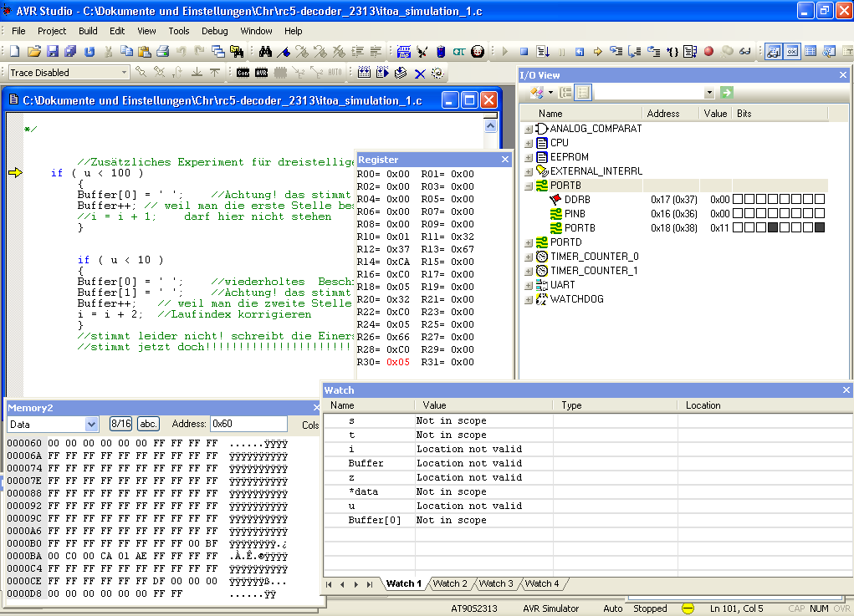Toggle the 8/16 bit display button
This screenshot has height=616, width=854.
[x=120, y=424]
